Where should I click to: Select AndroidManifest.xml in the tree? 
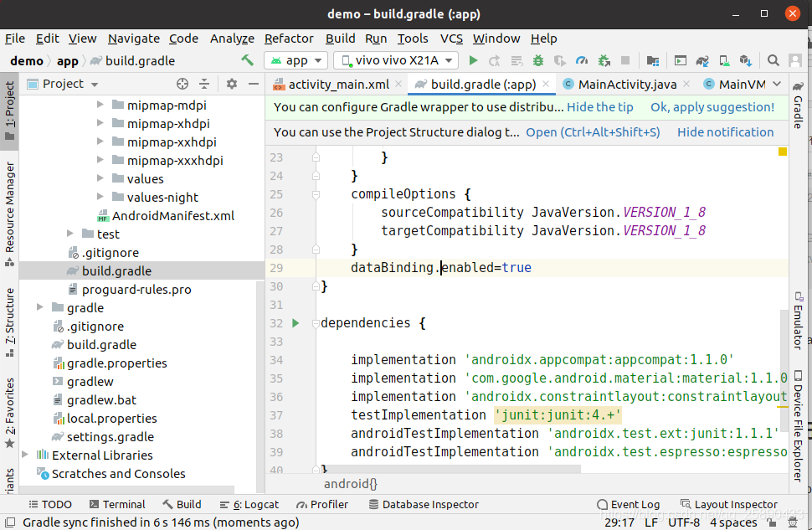click(x=173, y=215)
